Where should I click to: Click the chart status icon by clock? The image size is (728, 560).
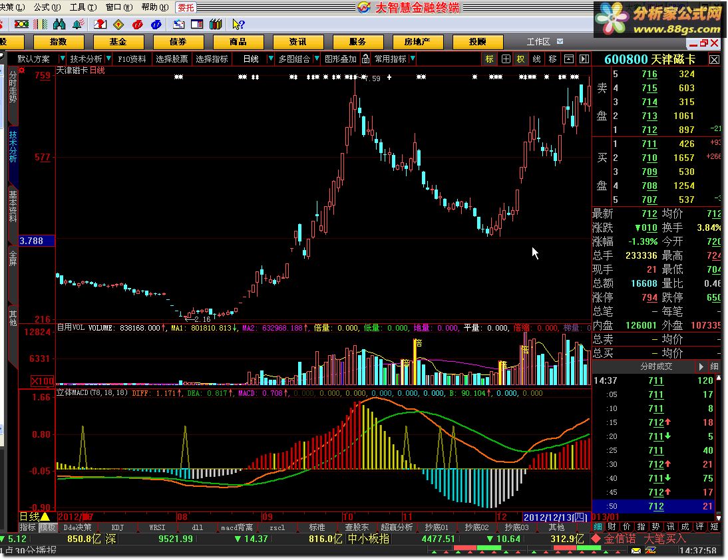pyautogui.click(x=650, y=551)
